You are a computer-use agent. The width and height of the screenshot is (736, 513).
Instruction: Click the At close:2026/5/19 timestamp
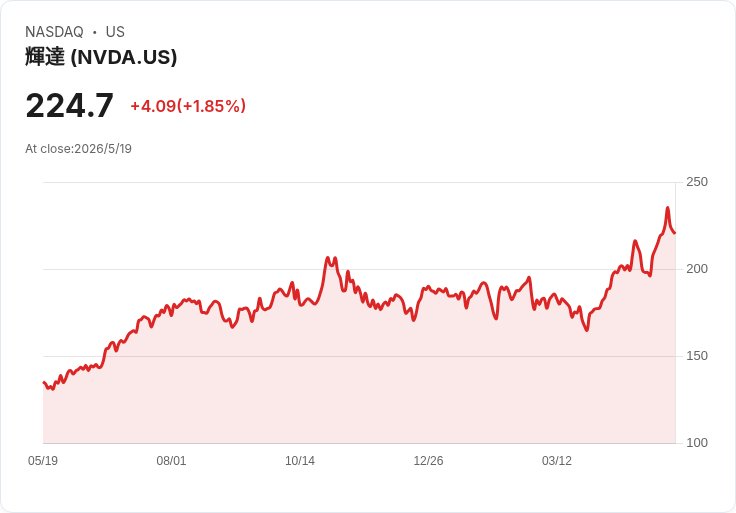[78, 149]
